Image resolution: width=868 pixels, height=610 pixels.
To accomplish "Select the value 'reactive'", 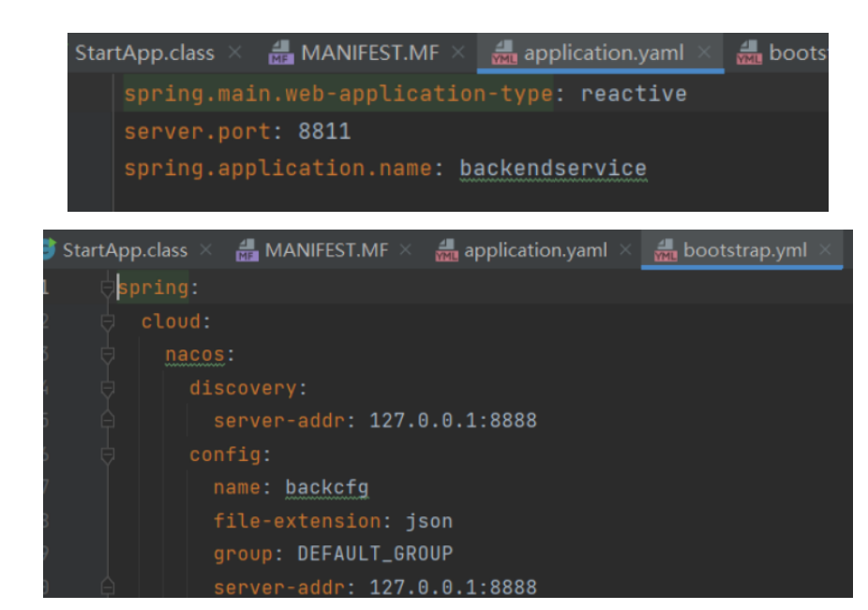I will pos(634,94).
